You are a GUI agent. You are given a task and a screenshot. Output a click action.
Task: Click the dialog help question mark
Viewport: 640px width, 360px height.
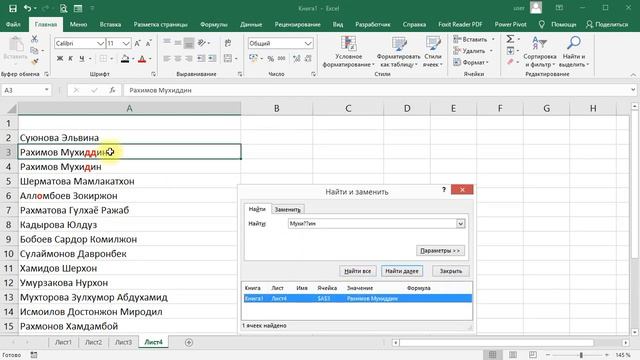tap(444, 190)
